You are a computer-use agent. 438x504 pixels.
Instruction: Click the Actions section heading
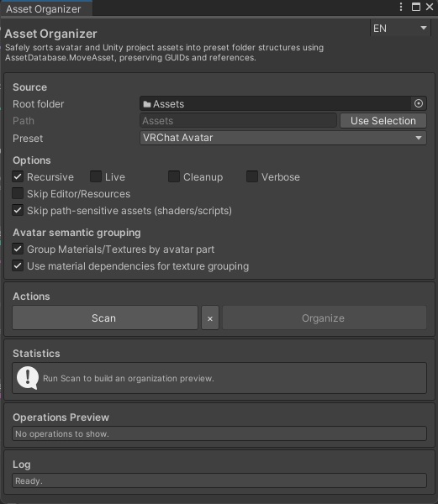click(x=31, y=296)
